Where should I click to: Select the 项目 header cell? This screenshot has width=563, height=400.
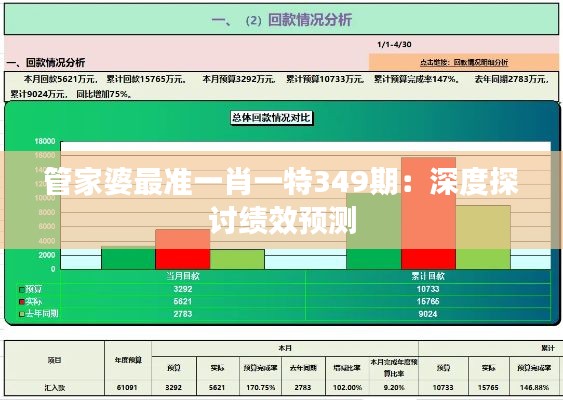click(55, 360)
